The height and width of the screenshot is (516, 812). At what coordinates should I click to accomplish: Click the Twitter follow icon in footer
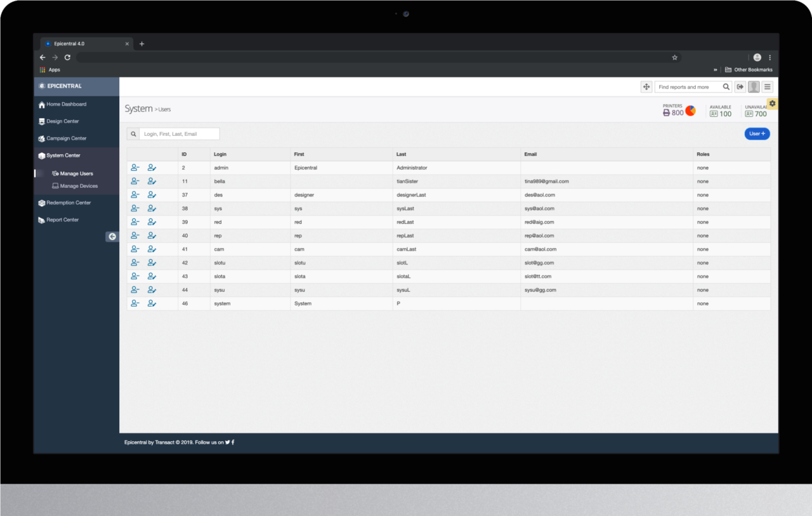click(227, 442)
